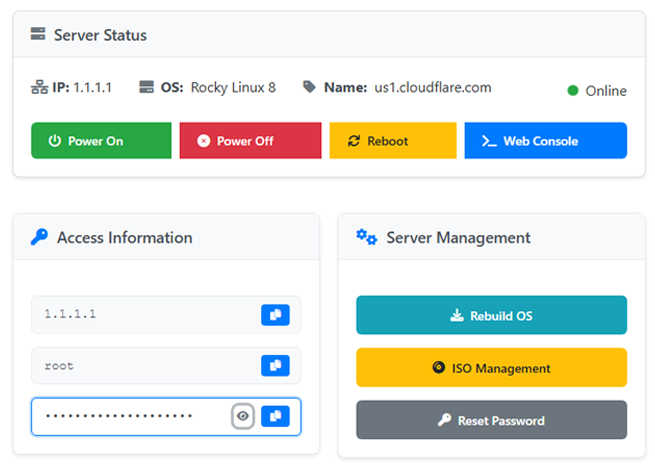Open ISO Management
Image resolution: width=655 pixels, height=476 pixels.
491,368
